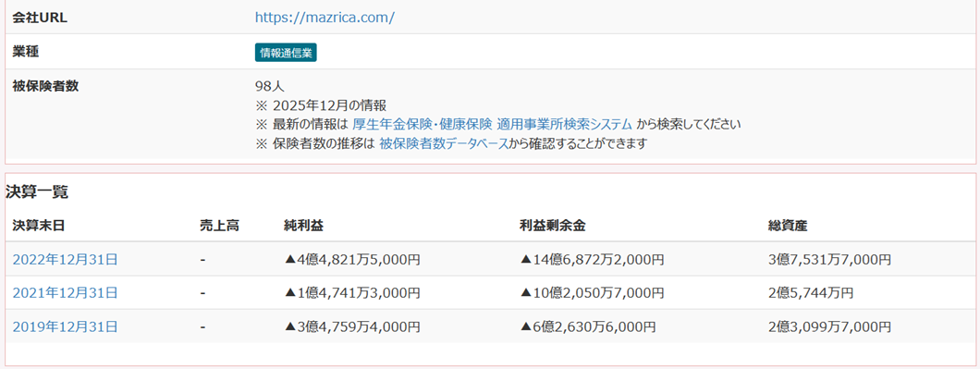This screenshot has width=980, height=369.
Task: Click the 決算末日 column header
Action: 39,226
